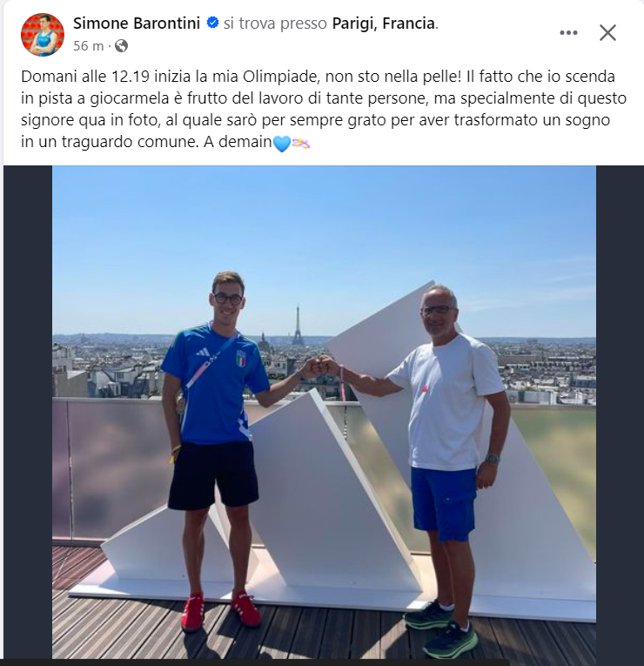644x666 pixels.
Task: Open the three-dot post options menu
Action: click(x=568, y=33)
